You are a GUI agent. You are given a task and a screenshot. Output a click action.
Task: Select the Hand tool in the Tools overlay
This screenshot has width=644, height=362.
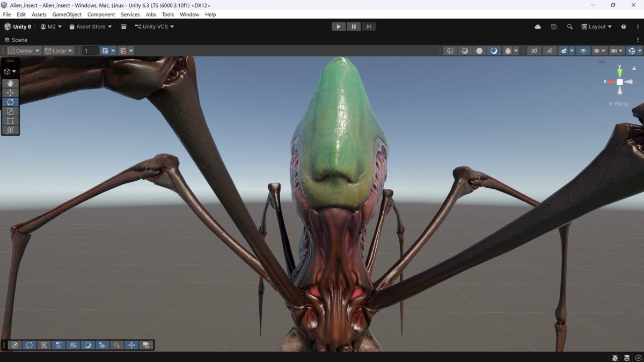point(10,83)
